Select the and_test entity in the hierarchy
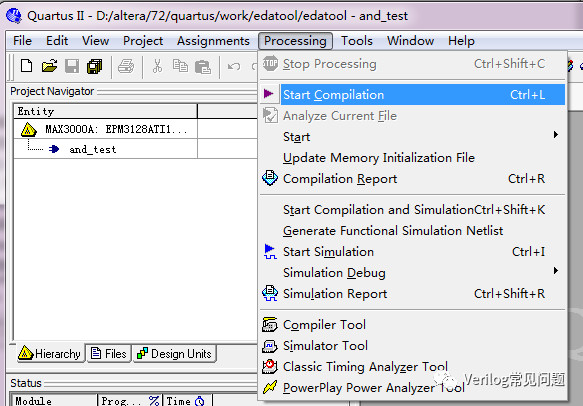583x406 pixels. pyautogui.click(x=93, y=149)
